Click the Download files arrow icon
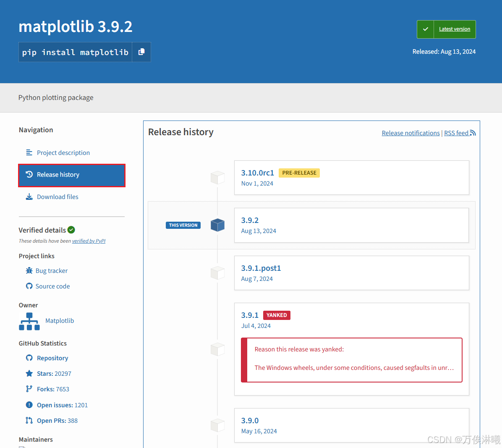The height and width of the screenshot is (448, 502). pyautogui.click(x=29, y=196)
